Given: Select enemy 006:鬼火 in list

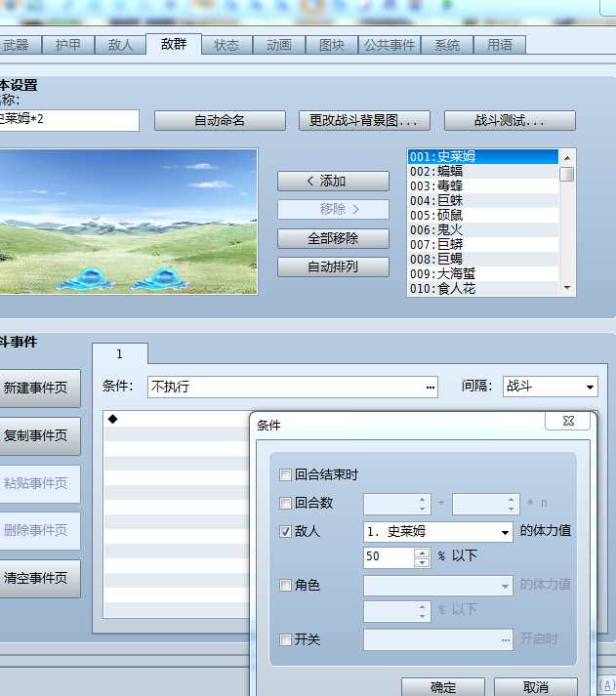Looking at the screenshot, I should (483, 230).
